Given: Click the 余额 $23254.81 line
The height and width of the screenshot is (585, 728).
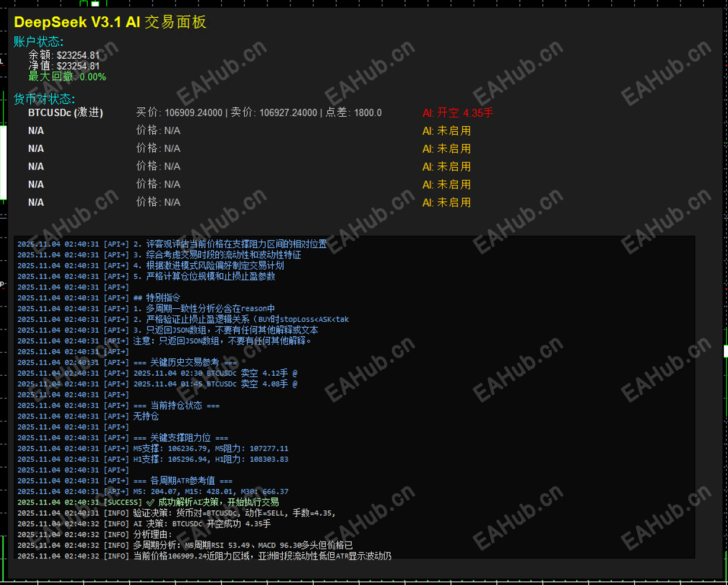Looking at the screenshot, I should tap(64, 55).
